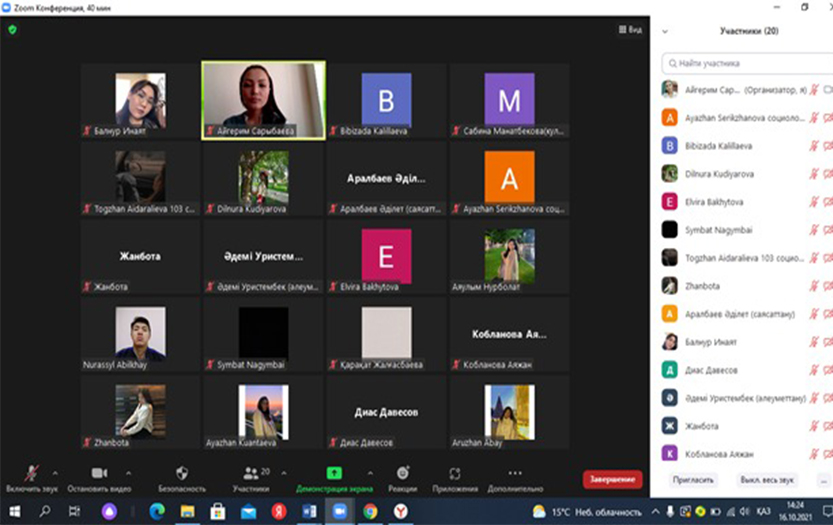Unmute microphone with Включить звук
Screen dimensions: 833x525
coord(32,474)
